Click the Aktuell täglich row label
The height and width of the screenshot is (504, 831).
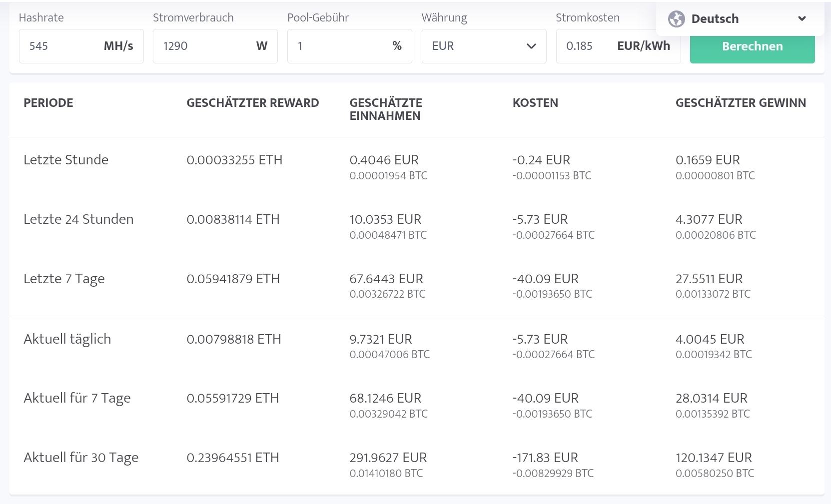(x=67, y=339)
